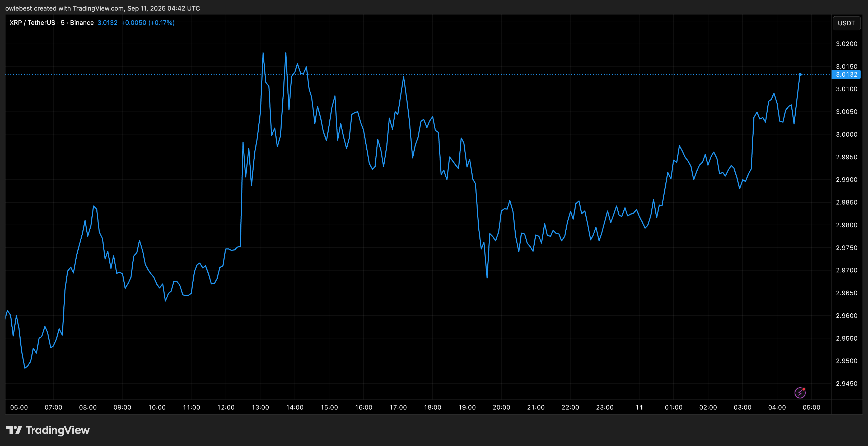
Task: Click the bold 11 date label
Action: (x=639, y=407)
